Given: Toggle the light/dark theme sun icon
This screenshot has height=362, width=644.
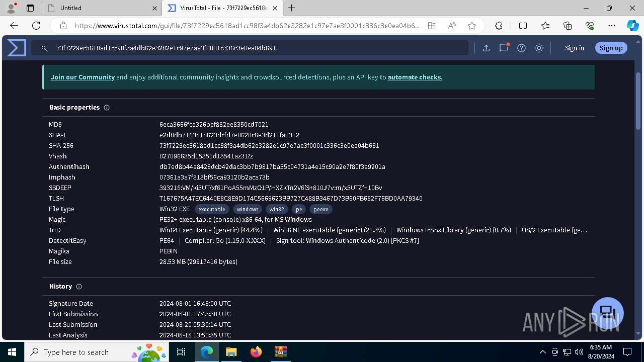Looking at the screenshot, I should (x=539, y=48).
